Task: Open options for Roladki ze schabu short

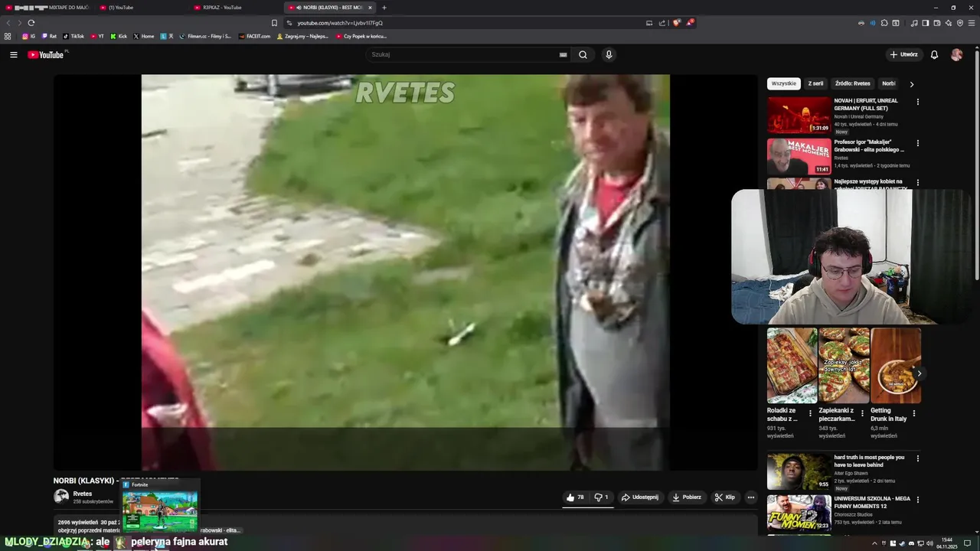Action: (810, 413)
